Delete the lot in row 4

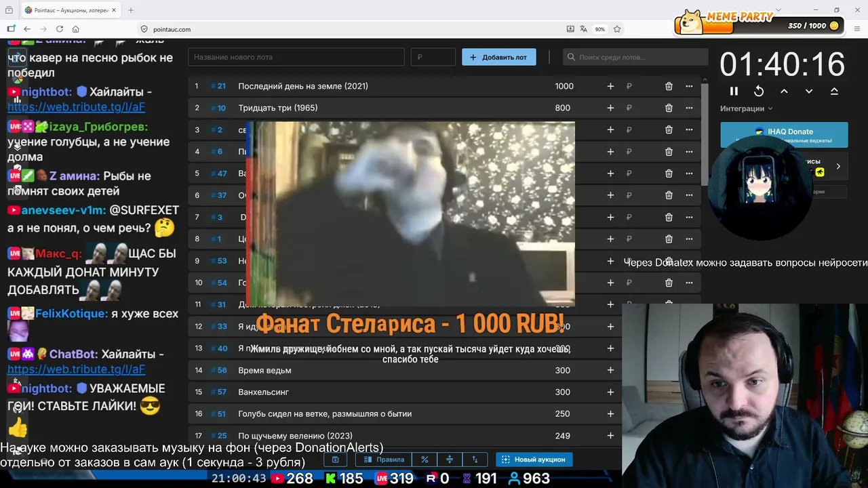(x=669, y=152)
